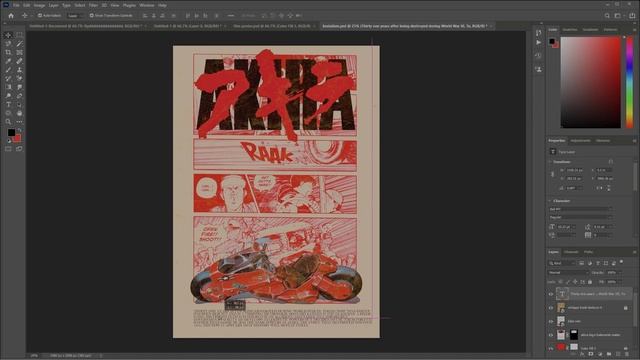Add a layer style with fx button
Image resolution: width=640 pixels, height=360 pixels.
point(582,354)
